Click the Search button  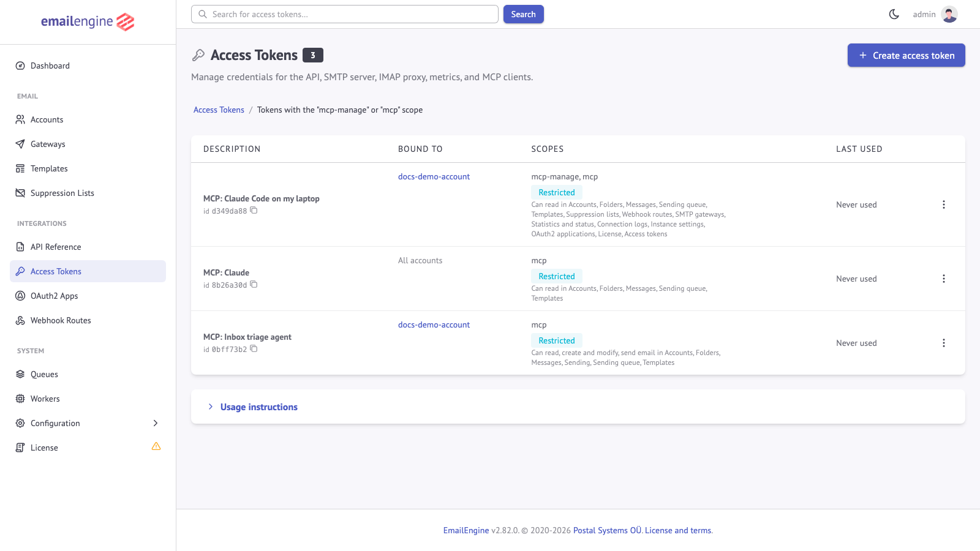(523, 14)
